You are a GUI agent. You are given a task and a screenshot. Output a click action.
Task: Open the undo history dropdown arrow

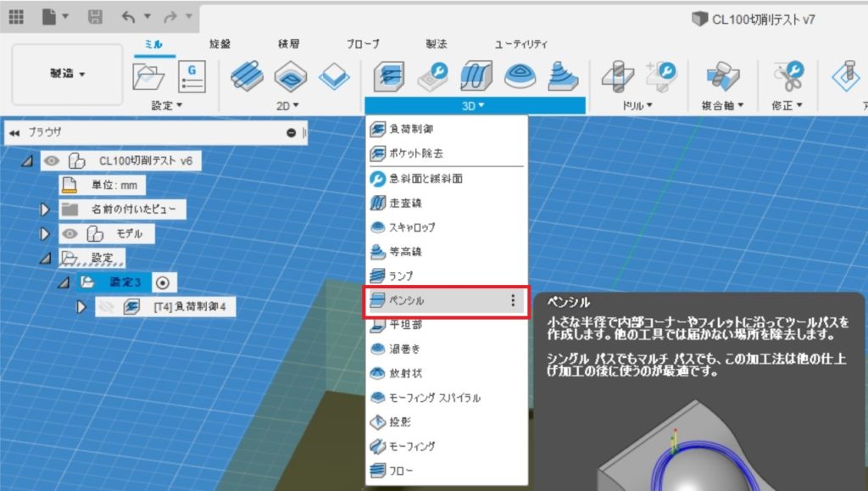click(147, 17)
